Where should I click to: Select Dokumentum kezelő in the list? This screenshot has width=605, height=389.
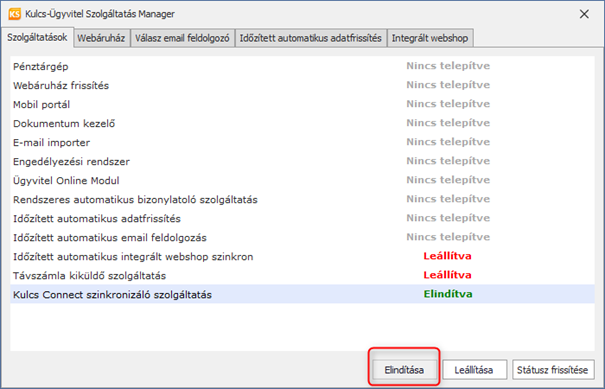point(302,123)
